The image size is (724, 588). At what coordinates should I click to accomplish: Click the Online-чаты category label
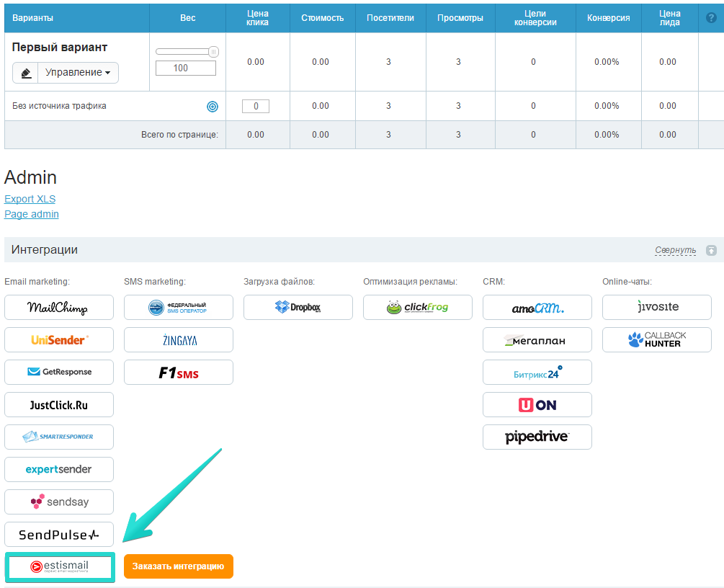[x=627, y=282]
